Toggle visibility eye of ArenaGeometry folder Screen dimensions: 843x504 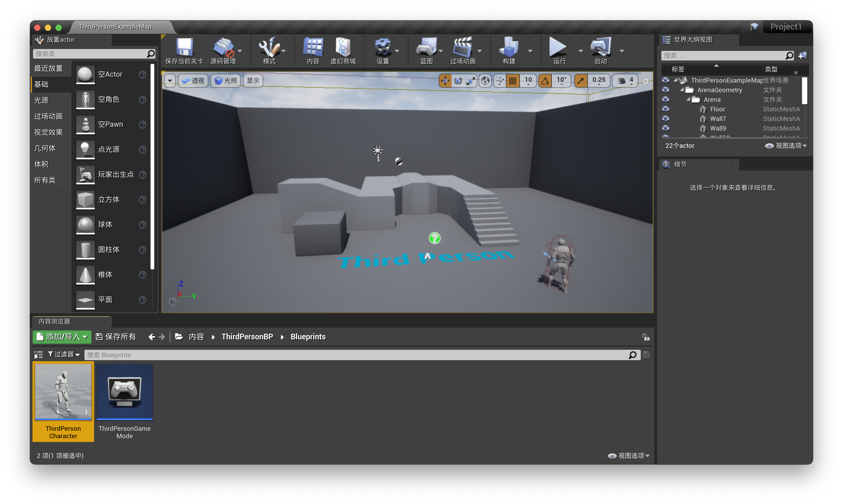pos(665,90)
